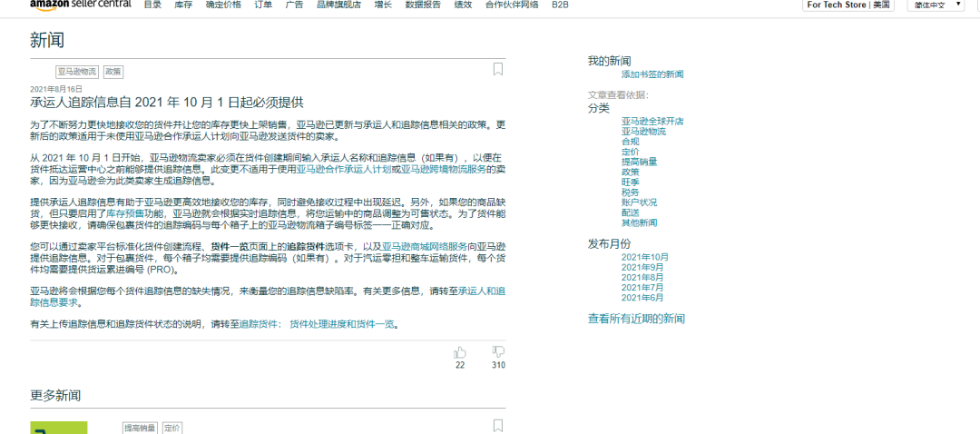Bookmark the carrier tracking news article
980x434 pixels.
(x=497, y=69)
